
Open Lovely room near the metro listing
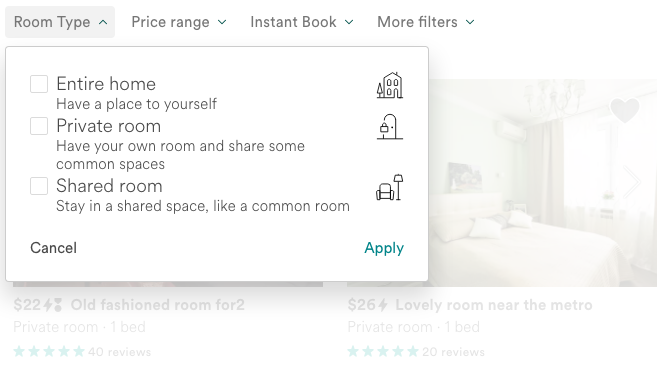[494, 305]
